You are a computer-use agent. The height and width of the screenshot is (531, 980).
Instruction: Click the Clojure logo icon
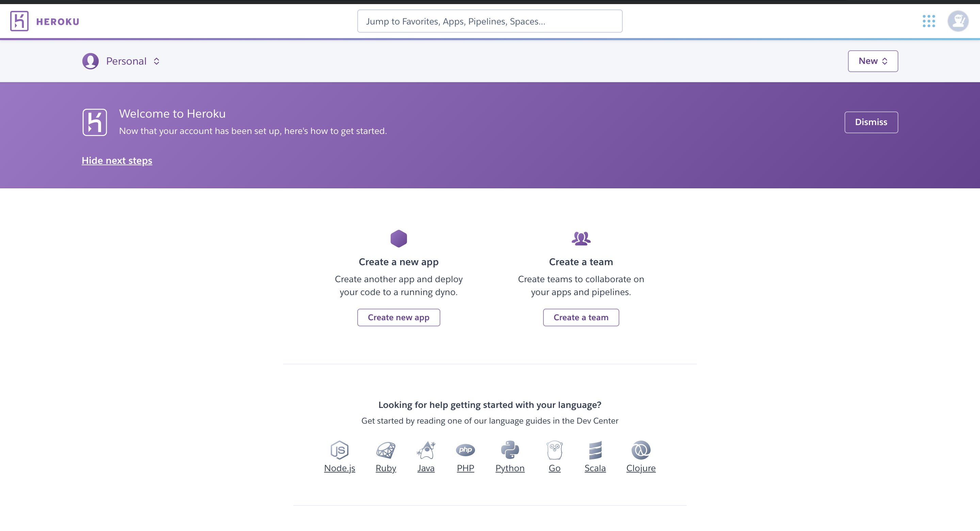(641, 450)
